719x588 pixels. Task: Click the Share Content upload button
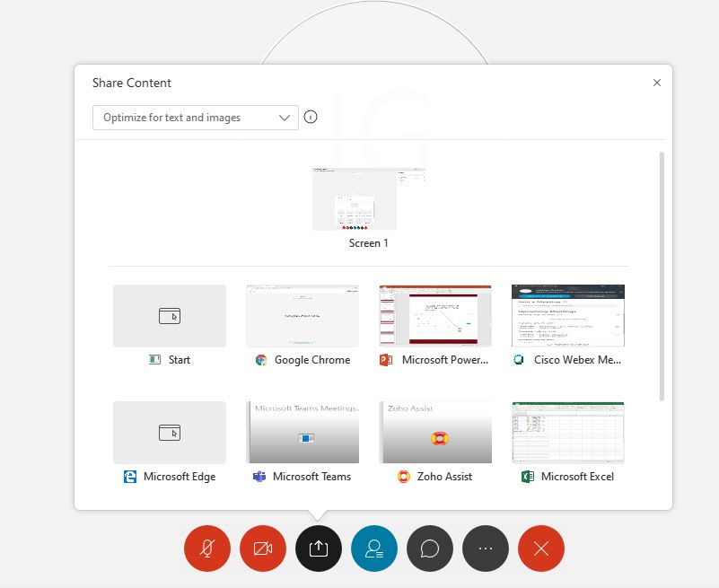coord(318,549)
